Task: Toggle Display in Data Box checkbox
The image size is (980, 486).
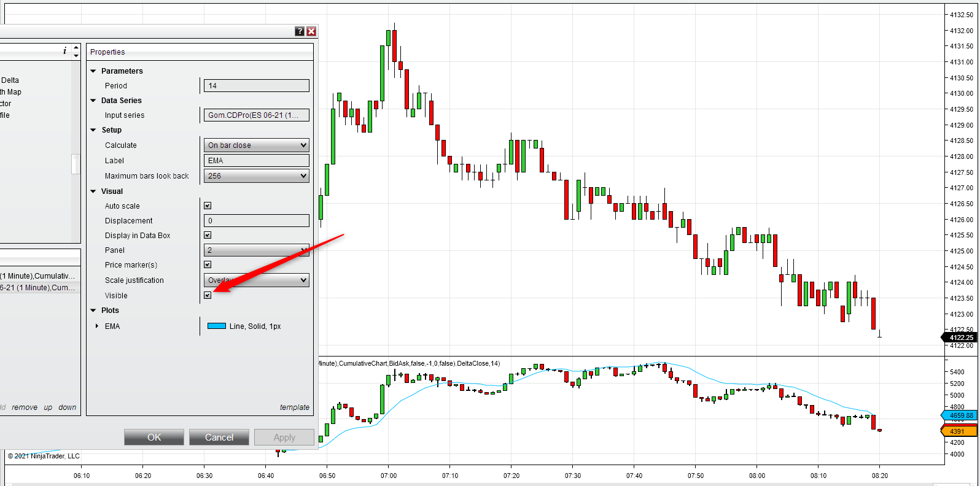Action: (x=208, y=235)
